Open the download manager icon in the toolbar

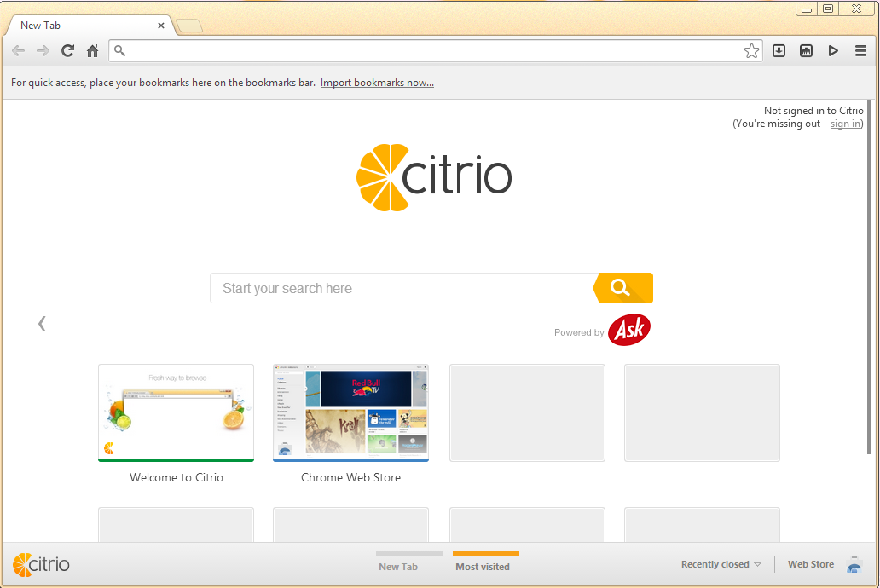pos(779,51)
